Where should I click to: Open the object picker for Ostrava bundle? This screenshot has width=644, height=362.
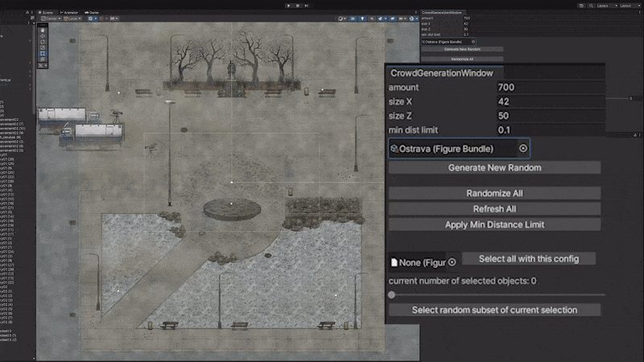coord(522,148)
